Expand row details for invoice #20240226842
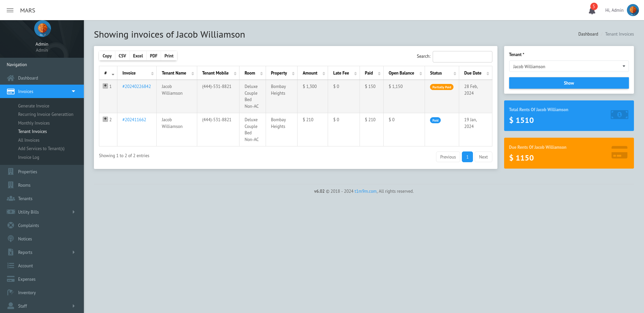This screenshot has width=644, height=313. [105, 86]
